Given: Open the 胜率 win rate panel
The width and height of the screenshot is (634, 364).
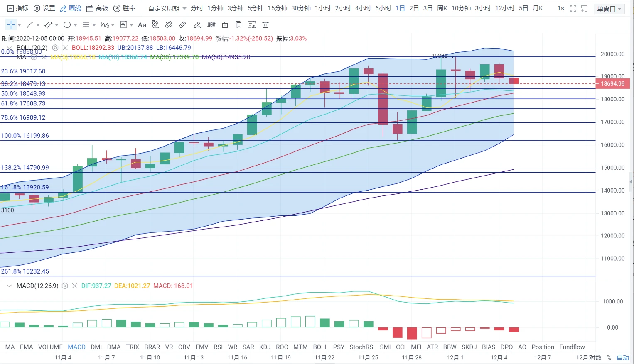Looking at the screenshot, I should click(124, 8).
